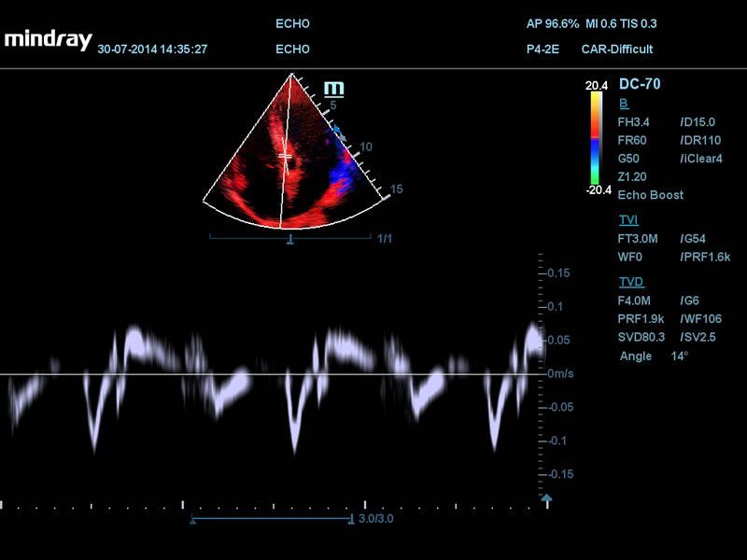Click the /D15.0 depth parameter
Viewport: 747px width, 560px height.
click(x=698, y=122)
